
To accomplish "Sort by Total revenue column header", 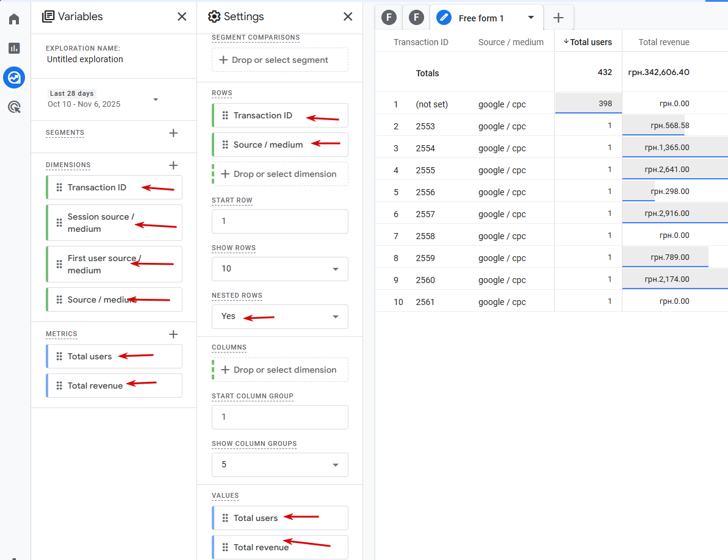I will point(663,42).
